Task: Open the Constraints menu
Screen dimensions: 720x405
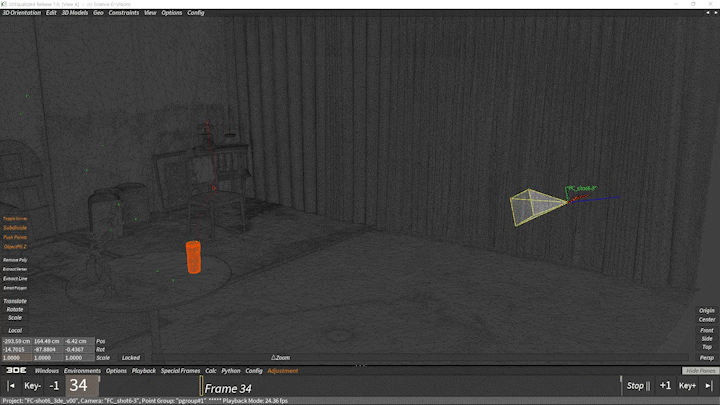Action: [124, 13]
